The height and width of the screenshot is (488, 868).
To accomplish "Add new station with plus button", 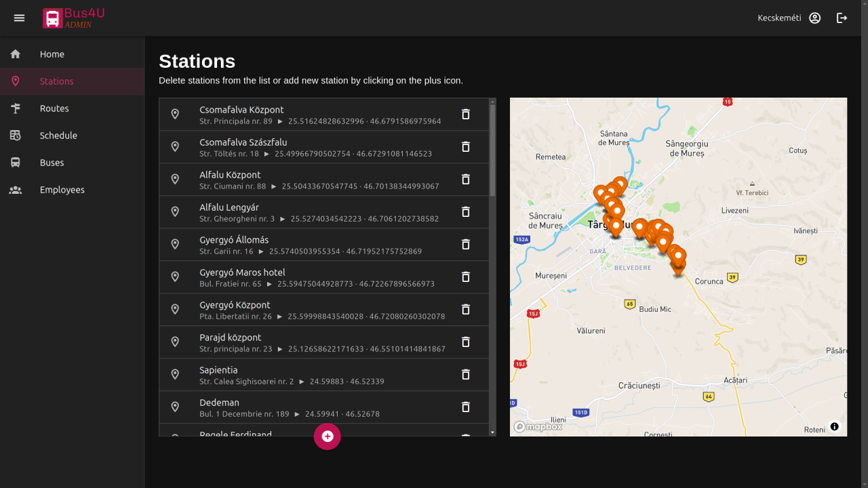I will click(x=327, y=436).
